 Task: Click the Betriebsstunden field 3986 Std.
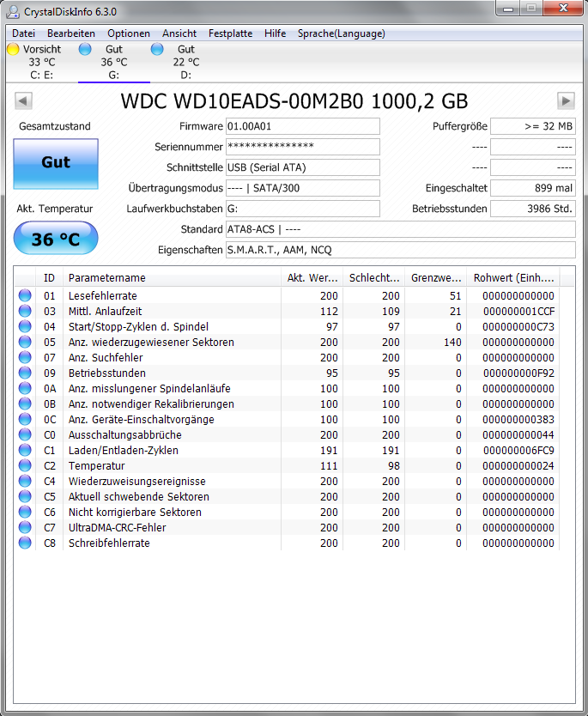tap(533, 209)
